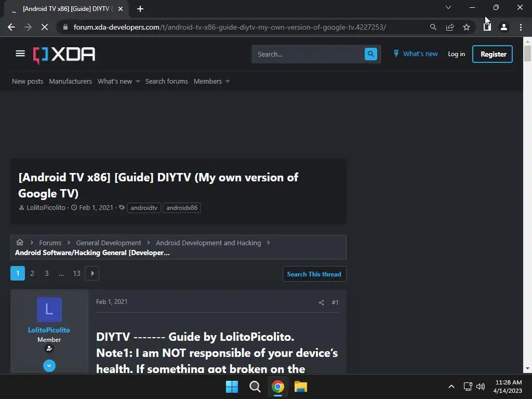
Task: Select page 1 in pagination
Action: [18, 273]
